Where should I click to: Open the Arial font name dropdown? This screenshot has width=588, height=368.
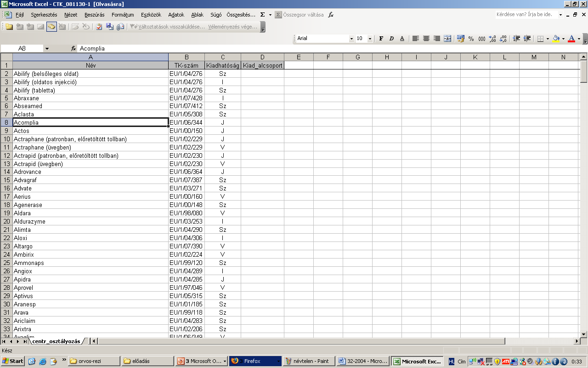(x=352, y=39)
